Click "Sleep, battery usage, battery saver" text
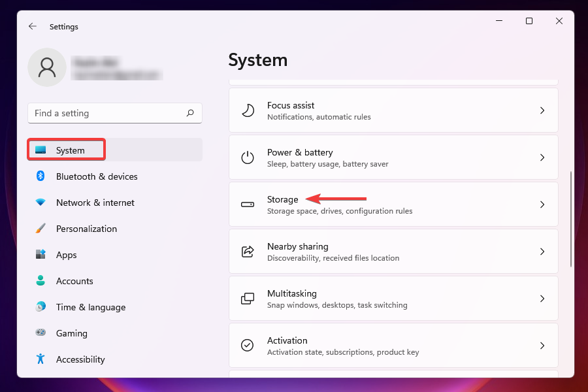The width and height of the screenshot is (588, 392). 327,164
